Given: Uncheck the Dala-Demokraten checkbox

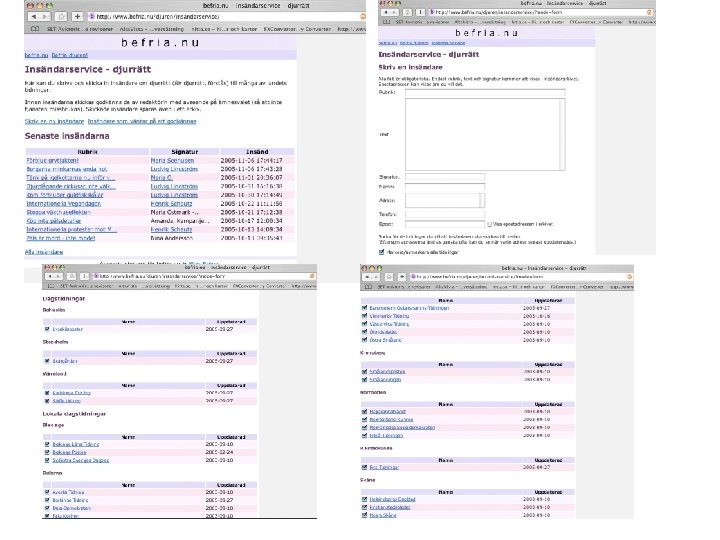Looking at the screenshot, I should (x=47, y=508).
